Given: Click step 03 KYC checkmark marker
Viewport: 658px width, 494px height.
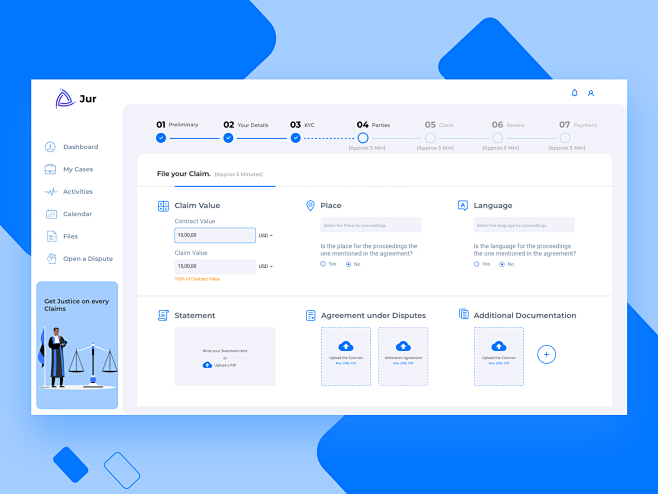Looking at the screenshot, I should 295,138.
